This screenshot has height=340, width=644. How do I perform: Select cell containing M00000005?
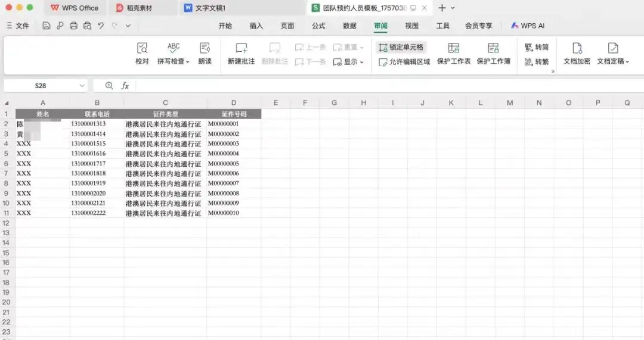234,164
